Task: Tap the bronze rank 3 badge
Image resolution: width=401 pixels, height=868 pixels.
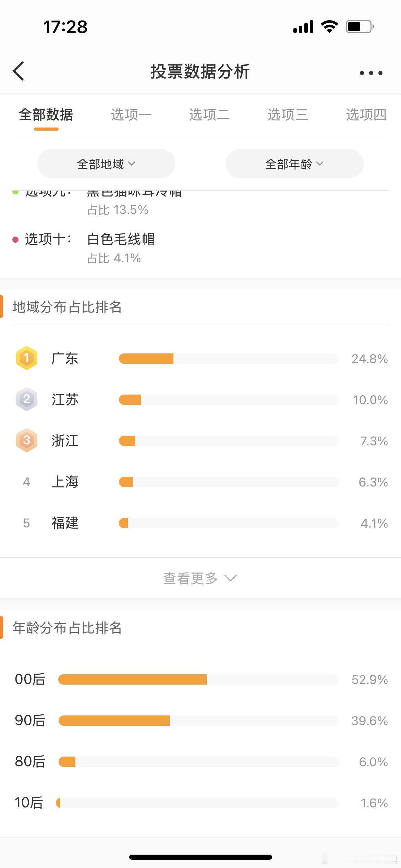Action: [26, 441]
